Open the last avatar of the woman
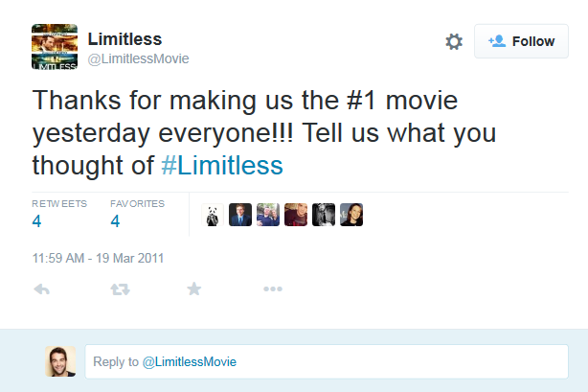This screenshot has height=392, width=588. point(351,215)
